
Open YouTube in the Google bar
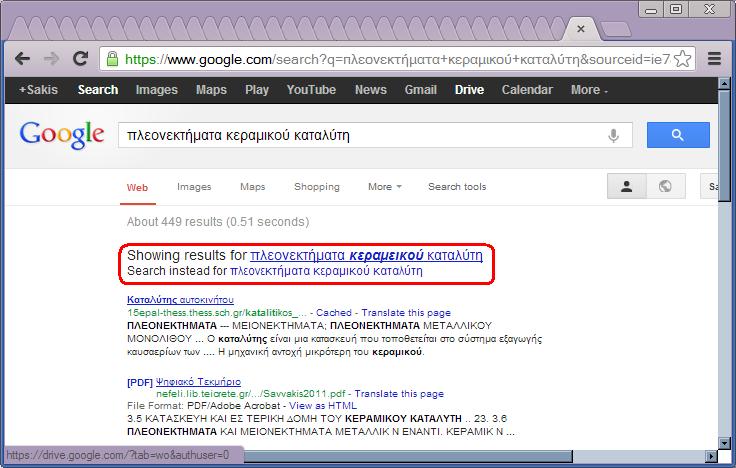(x=311, y=90)
